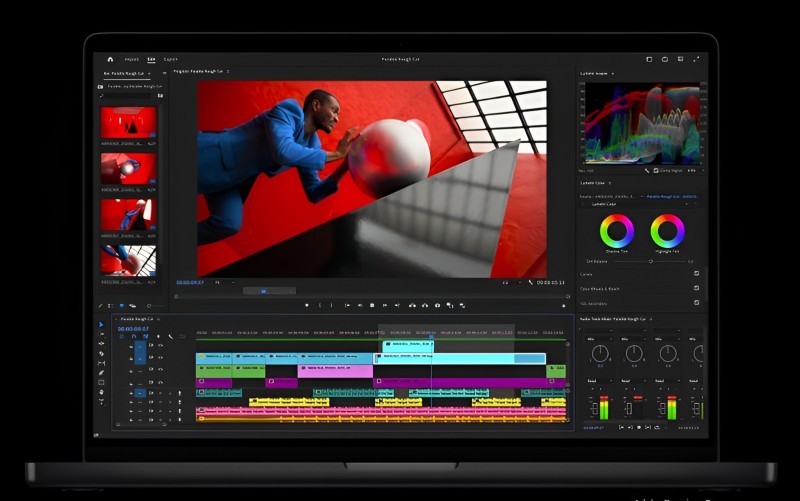Adjust the Tint Balance slider handle
800x501 pixels.
(651, 261)
